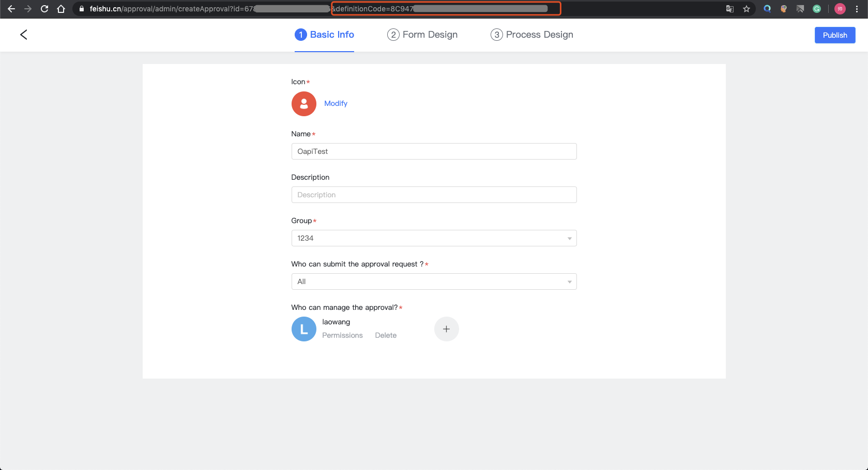Open the 'Who can submit' dropdown

(x=434, y=281)
